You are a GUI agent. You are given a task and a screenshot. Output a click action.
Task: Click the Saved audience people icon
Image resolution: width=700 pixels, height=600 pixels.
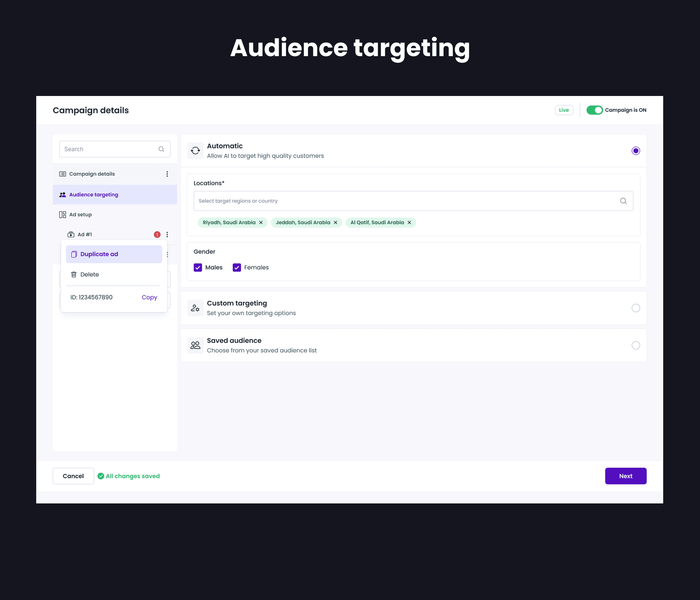point(195,345)
